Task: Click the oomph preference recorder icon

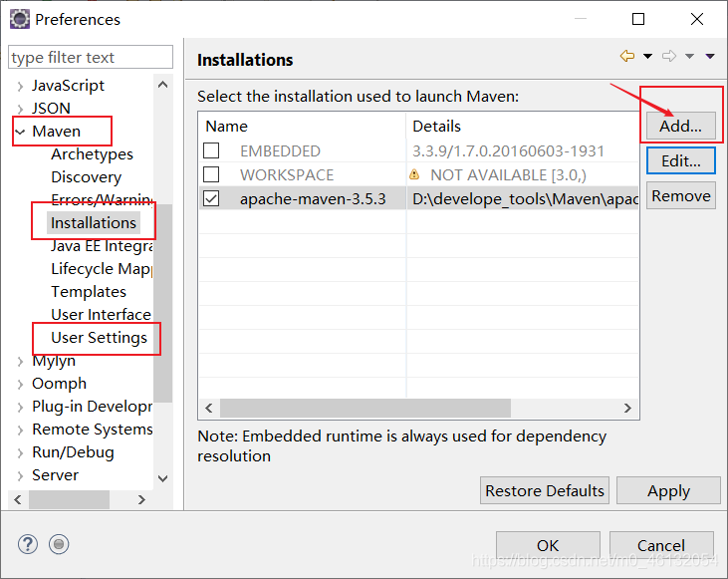Action: pyautogui.click(x=59, y=544)
